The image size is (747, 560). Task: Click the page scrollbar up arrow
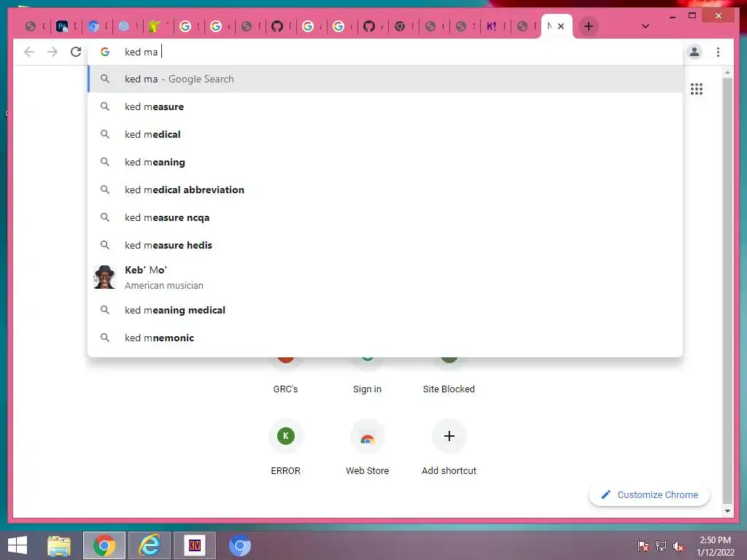[x=727, y=72]
